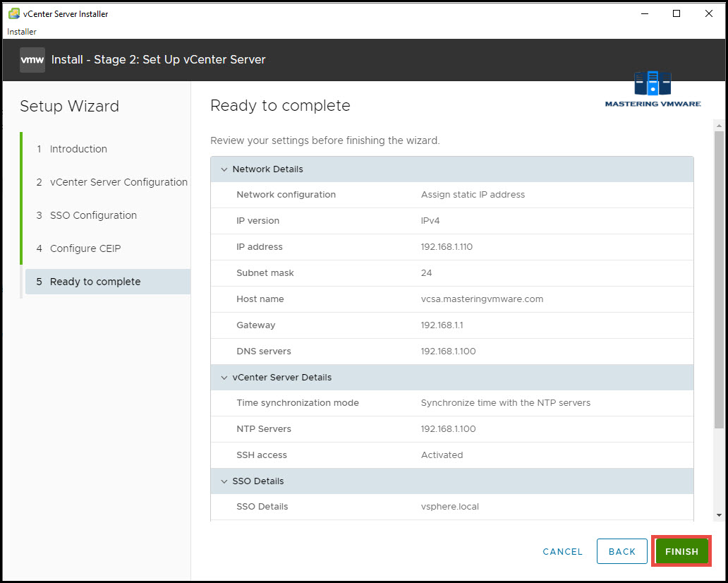Click the vmw logo icon in header
This screenshot has height=583, width=728.
tap(32, 60)
